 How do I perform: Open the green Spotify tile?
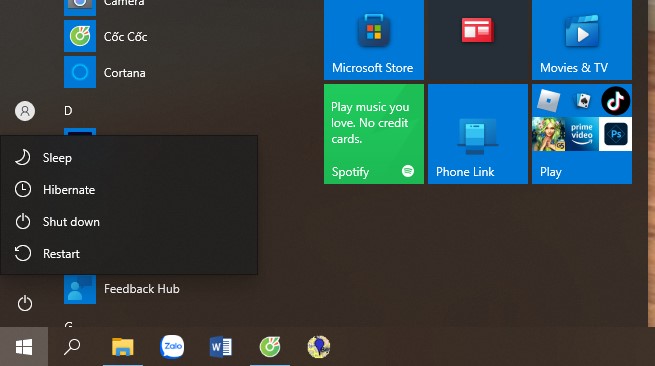tap(374, 134)
